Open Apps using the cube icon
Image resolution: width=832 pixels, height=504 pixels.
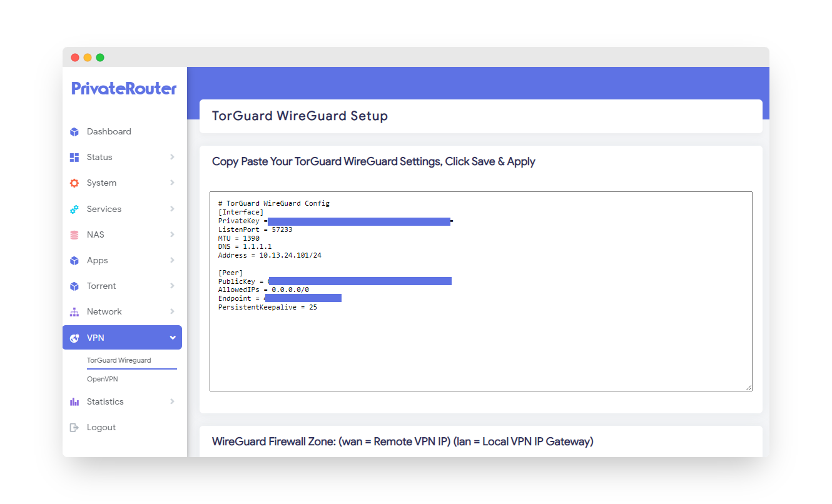[74, 260]
